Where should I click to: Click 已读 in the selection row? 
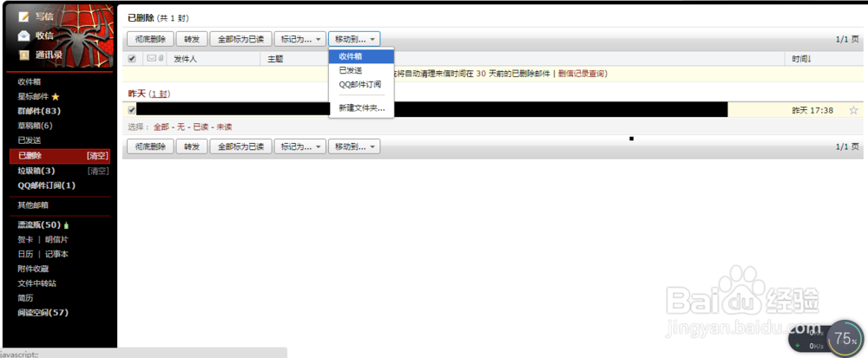(201, 127)
